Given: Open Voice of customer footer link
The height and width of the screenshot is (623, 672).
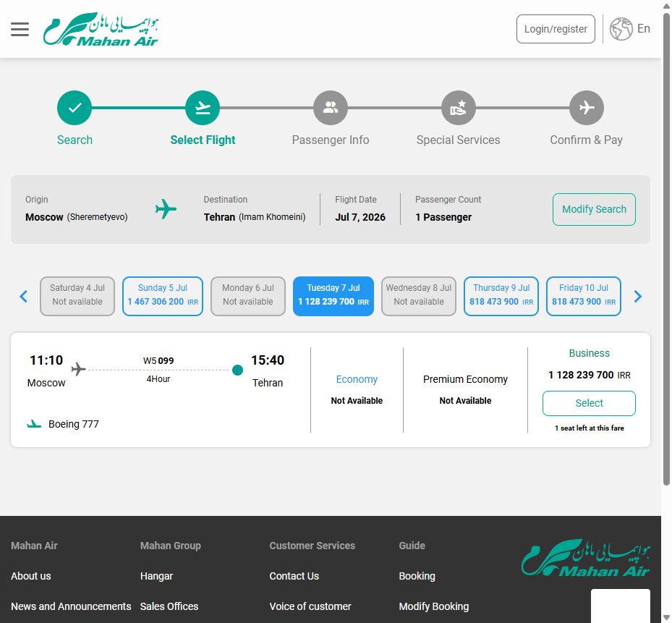Looking at the screenshot, I should 310,606.
